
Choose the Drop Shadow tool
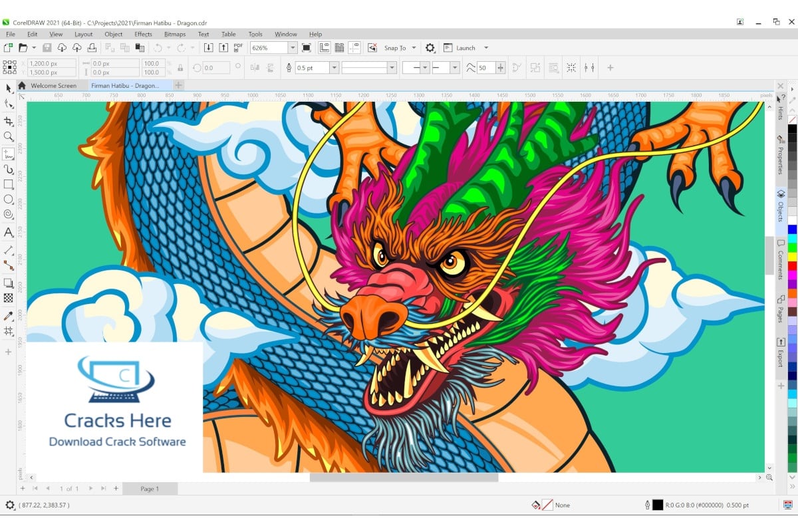8,283
